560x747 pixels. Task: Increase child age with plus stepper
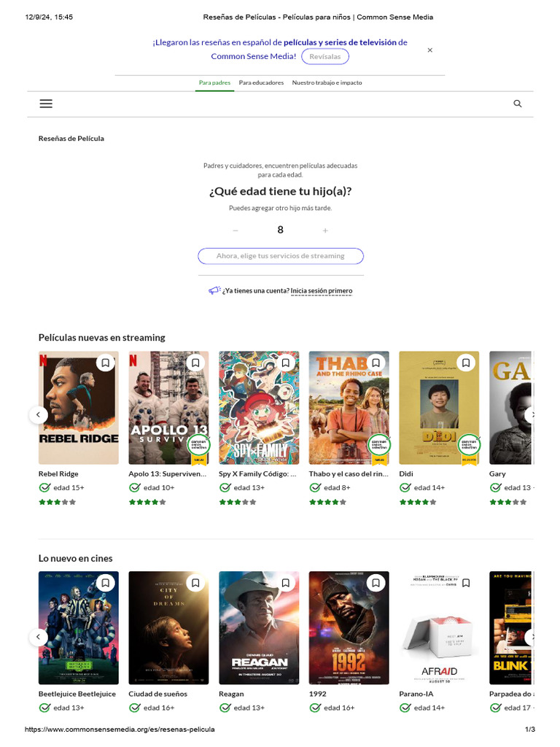pyautogui.click(x=325, y=230)
